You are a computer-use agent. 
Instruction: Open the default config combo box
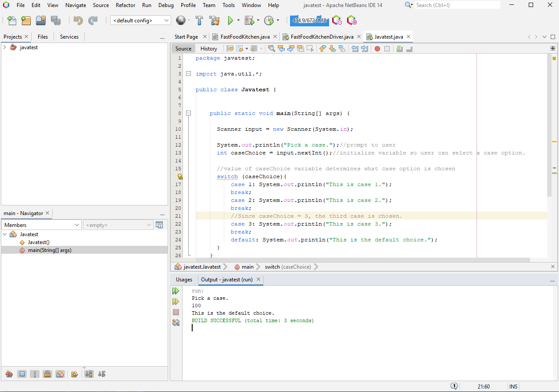[x=140, y=20]
